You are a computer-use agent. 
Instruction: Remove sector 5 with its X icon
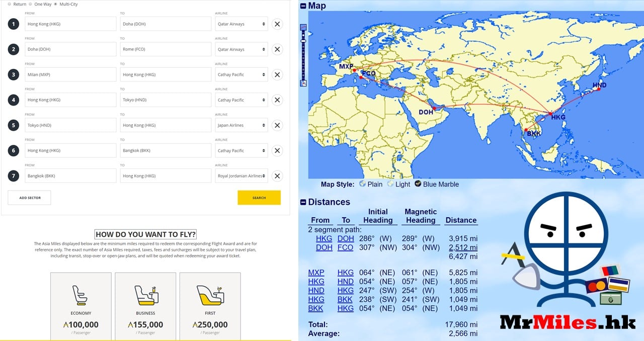(x=277, y=125)
